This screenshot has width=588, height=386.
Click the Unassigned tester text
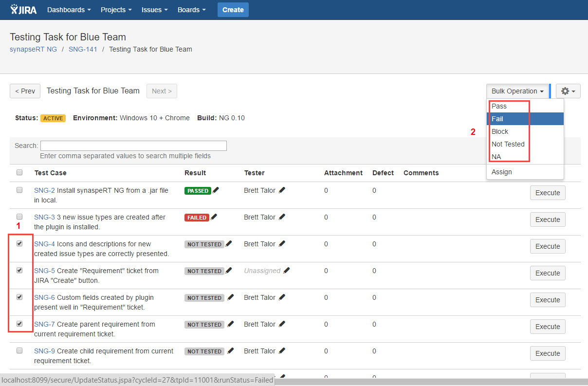(x=262, y=271)
